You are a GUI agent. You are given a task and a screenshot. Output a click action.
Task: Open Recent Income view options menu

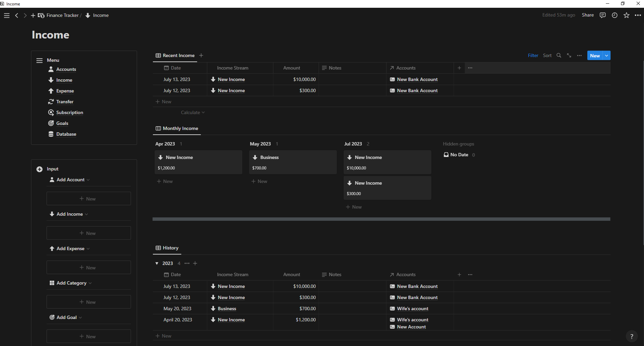click(x=579, y=55)
